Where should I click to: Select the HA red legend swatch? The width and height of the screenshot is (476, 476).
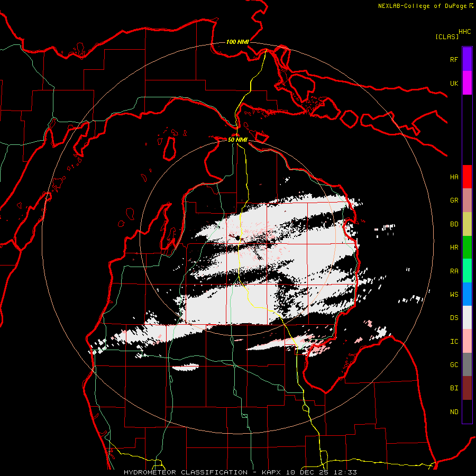467,177
